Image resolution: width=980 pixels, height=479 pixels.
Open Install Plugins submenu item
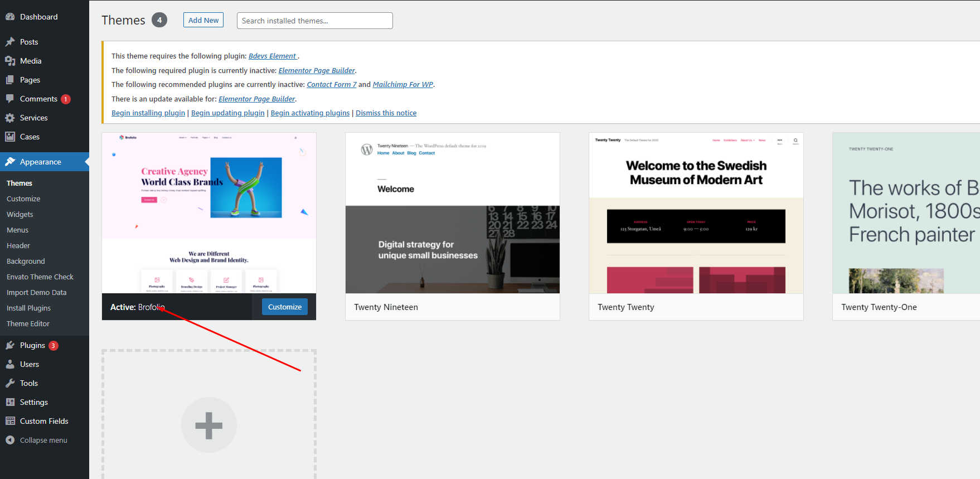click(x=29, y=308)
